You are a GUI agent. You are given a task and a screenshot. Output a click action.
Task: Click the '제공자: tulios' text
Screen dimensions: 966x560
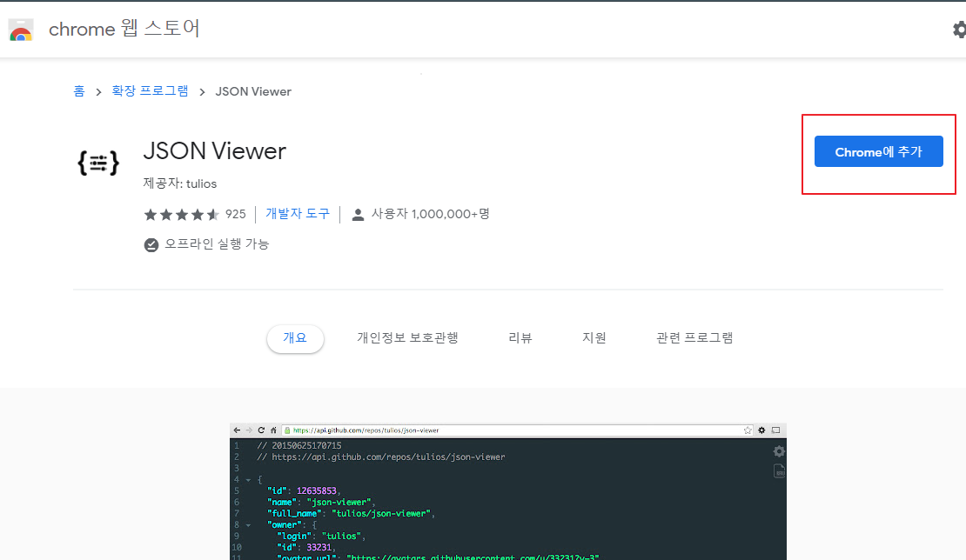pos(180,183)
